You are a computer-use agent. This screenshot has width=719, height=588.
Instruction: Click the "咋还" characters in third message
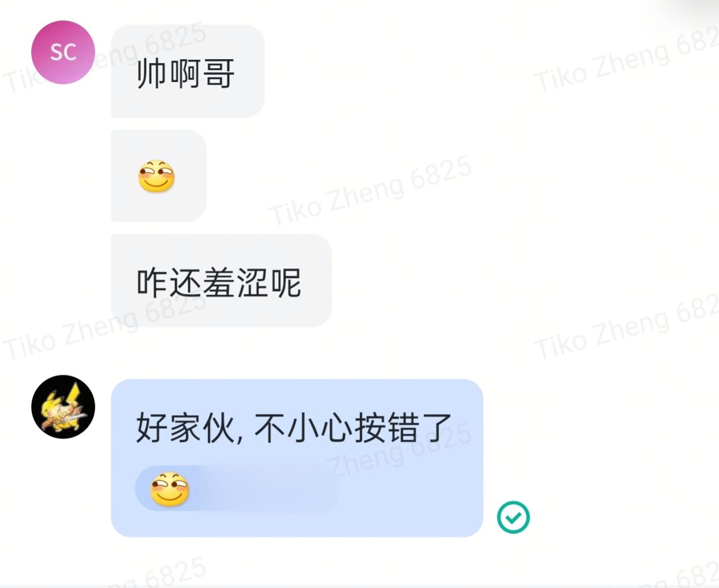pyautogui.click(x=169, y=283)
